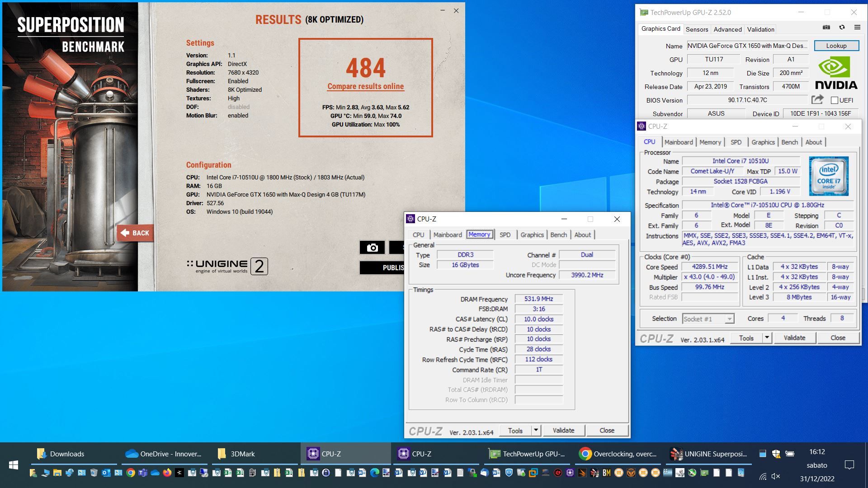Click muted volume tray icon
The height and width of the screenshot is (488, 868).
(x=776, y=476)
